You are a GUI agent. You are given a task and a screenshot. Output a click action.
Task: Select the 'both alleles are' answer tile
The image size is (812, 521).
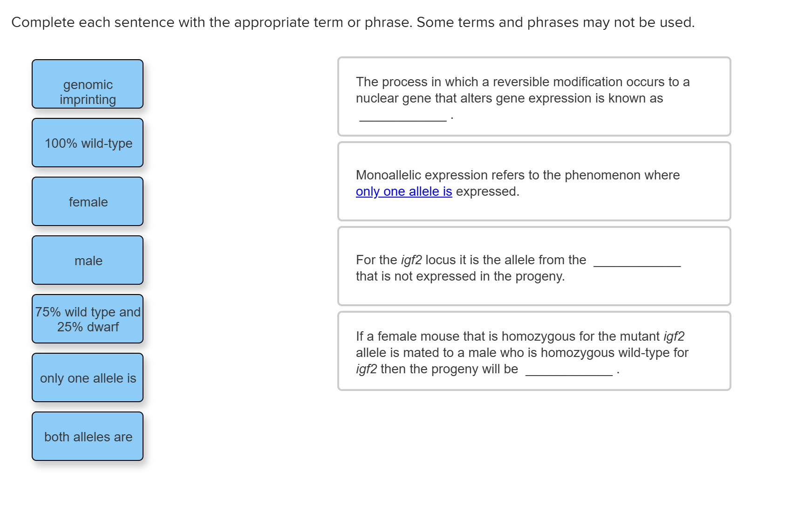[88, 437]
